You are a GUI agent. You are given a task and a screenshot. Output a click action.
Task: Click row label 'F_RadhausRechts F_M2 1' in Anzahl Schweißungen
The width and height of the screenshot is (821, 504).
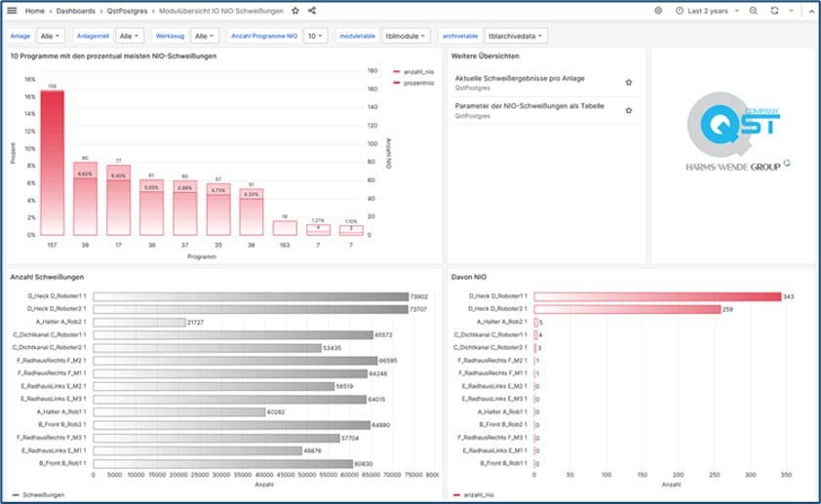[52, 361]
